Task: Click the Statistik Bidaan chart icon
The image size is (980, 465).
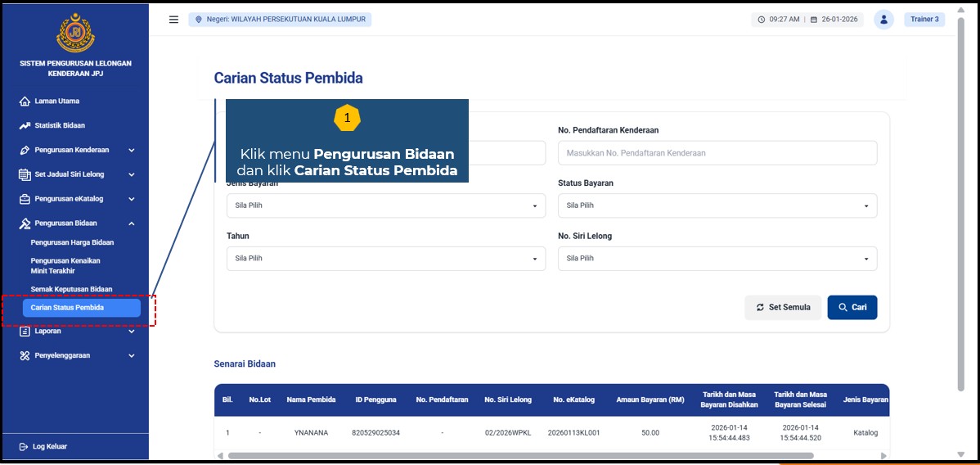Action: tap(25, 126)
